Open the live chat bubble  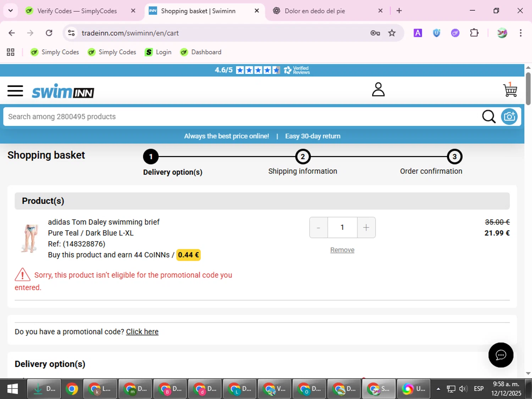pos(500,355)
